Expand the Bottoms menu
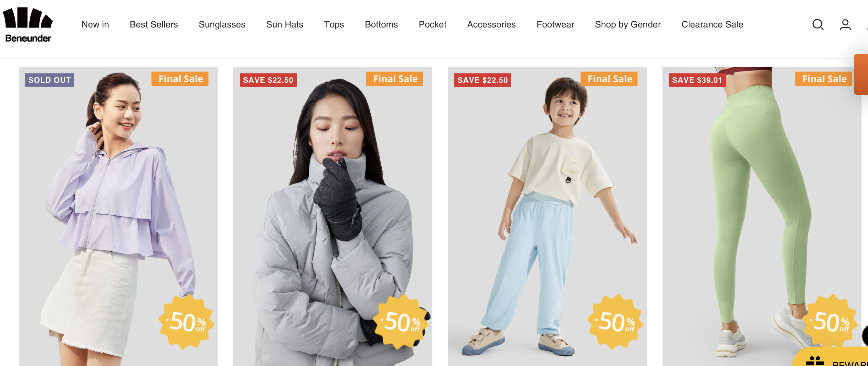The width and height of the screenshot is (868, 366). click(381, 25)
